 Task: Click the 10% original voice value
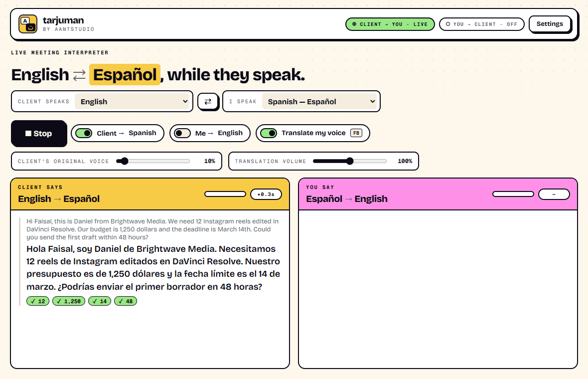click(210, 161)
